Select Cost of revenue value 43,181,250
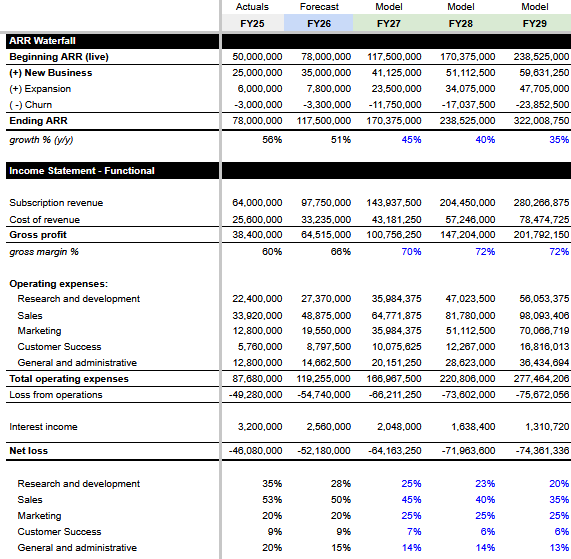Image resolution: width=571 pixels, height=559 pixels. pyautogui.click(x=396, y=220)
